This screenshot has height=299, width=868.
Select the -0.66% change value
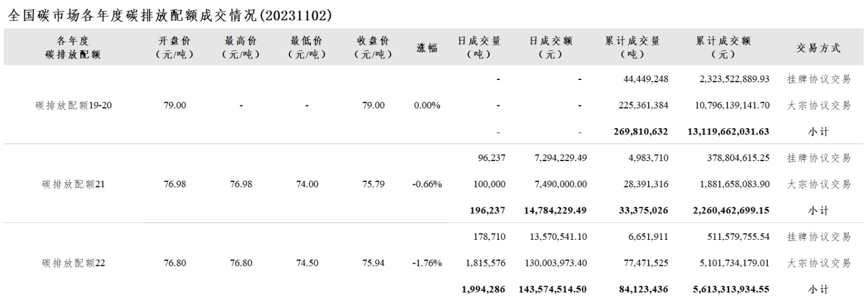pyautogui.click(x=427, y=184)
